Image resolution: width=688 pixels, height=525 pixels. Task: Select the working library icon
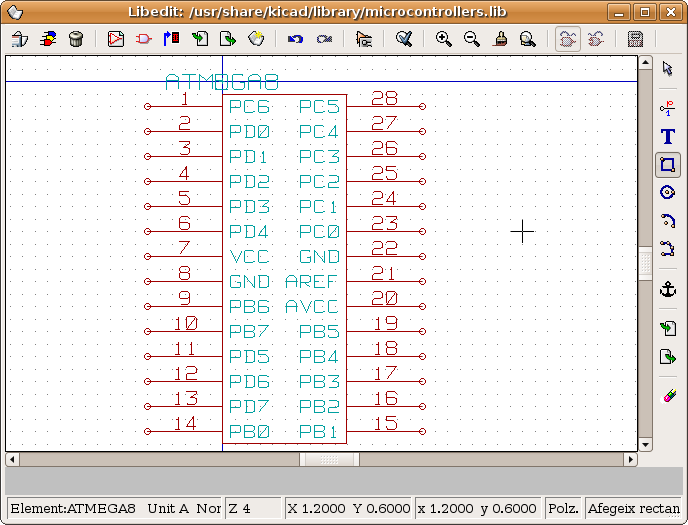(x=48, y=39)
